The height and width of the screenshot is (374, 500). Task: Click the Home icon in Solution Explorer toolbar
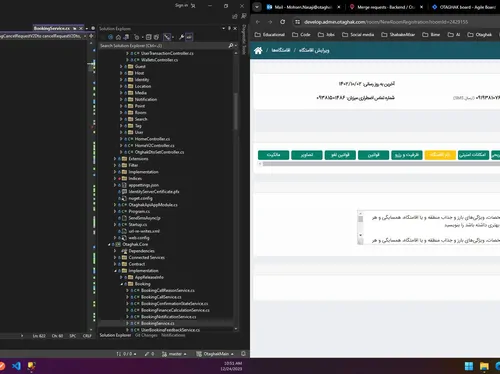pyautogui.click(x=118, y=37)
